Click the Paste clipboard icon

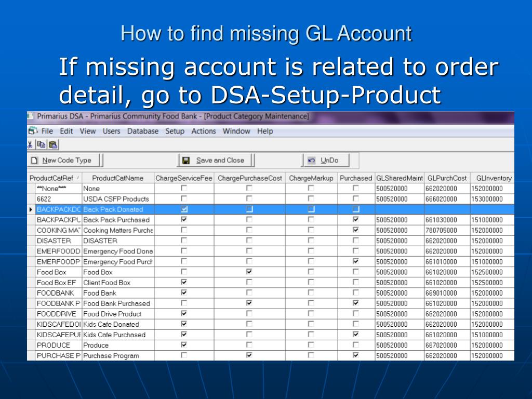pyautogui.click(x=53, y=145)
